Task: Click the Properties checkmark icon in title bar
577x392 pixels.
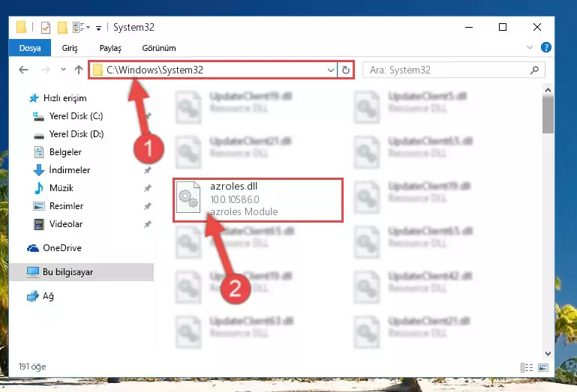Action: point(46,28)
